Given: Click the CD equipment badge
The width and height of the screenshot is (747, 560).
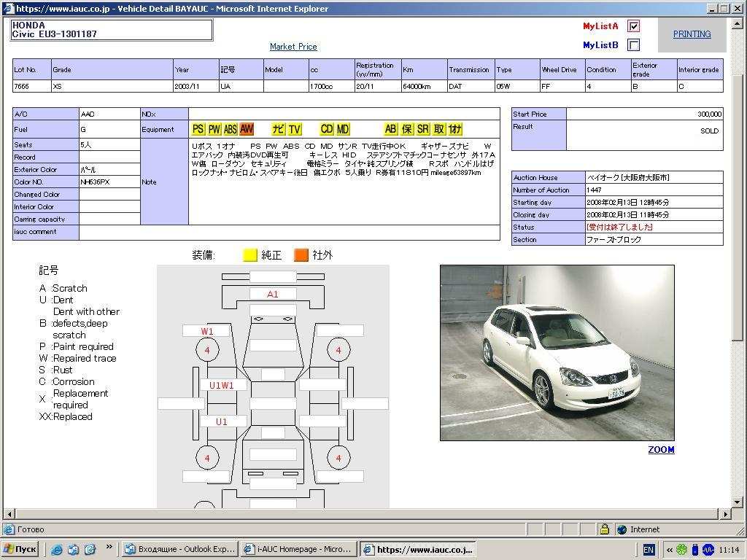Looking at the screenshot, I should click(327, 129).
